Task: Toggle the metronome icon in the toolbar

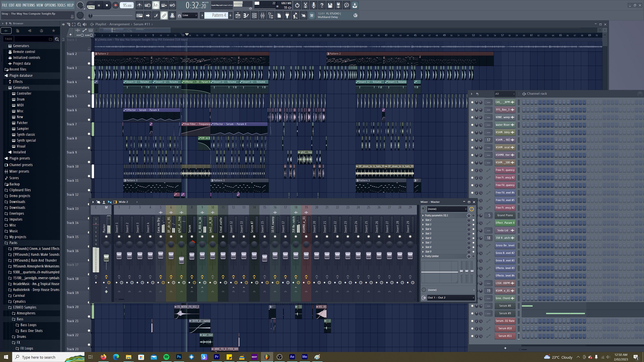Action: click(140, 5)
